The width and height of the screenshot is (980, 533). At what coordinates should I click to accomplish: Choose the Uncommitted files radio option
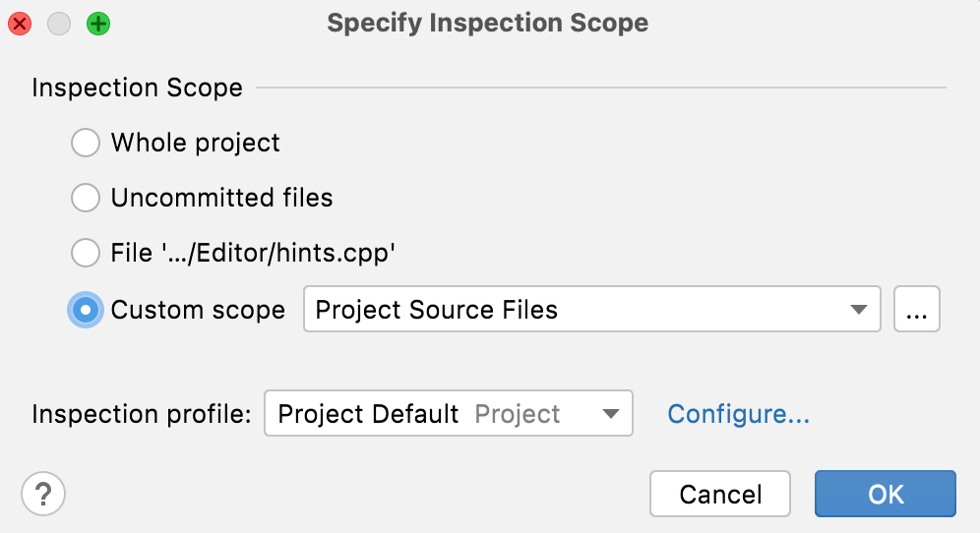86,199
